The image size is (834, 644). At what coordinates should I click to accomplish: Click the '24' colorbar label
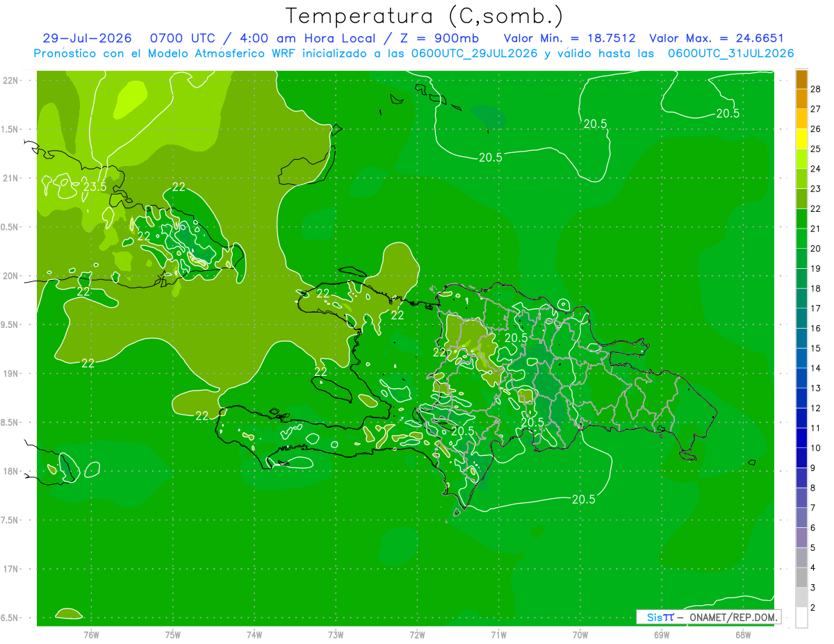click(815, 169)
